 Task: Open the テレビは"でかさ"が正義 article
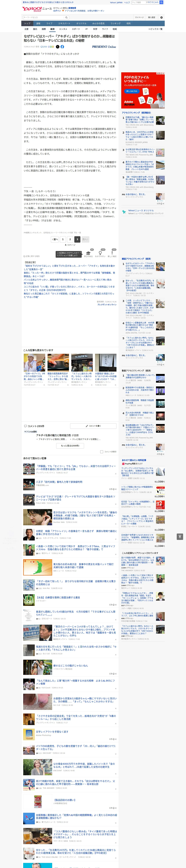[x=75, y=498]
